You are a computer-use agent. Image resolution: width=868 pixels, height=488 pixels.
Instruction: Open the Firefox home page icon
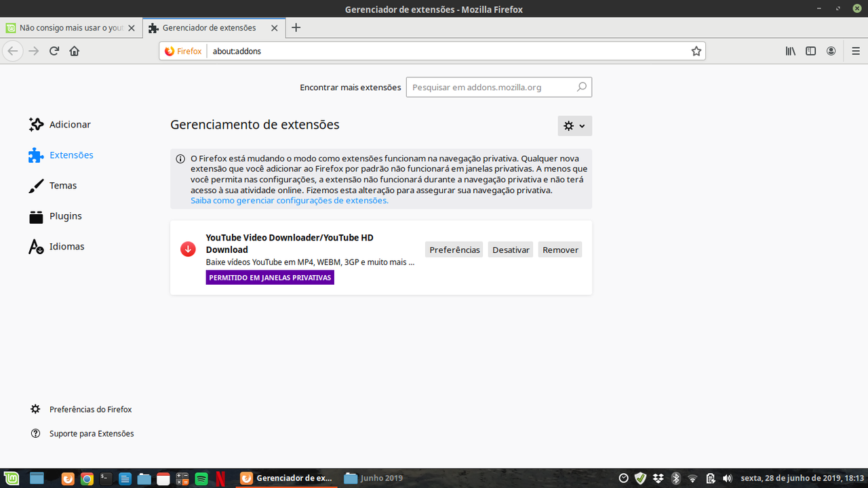pos(75,51)
